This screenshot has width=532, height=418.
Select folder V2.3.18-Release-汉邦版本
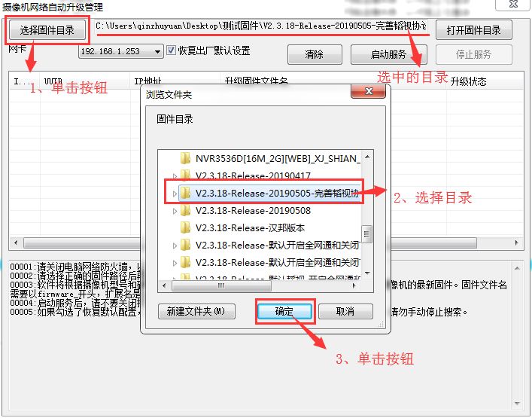pyautogui.click(x=250, y=228)
